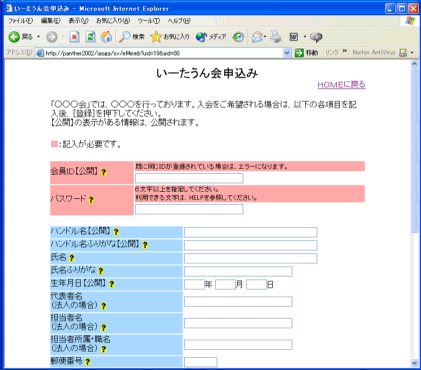Click the scrollbar up arrow
The width and height of the screenshot is (421, 370).
coord(414,64)
